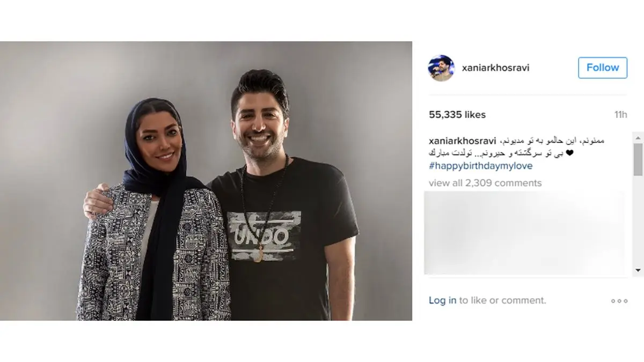Image resolution: width=644 pixels, height=362 pixels.
Task: Click the comments scrollbar thumb
Action: 638,159
